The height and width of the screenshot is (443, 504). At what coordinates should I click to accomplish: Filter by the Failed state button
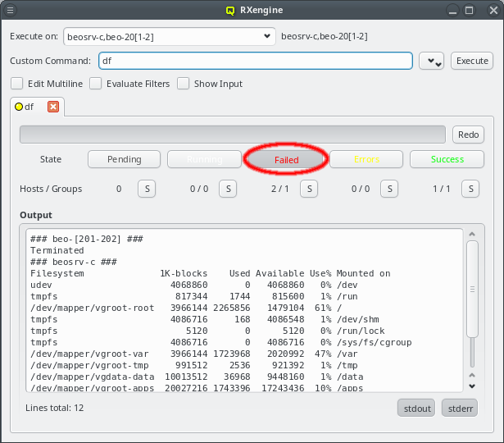[x=287, y=159]
